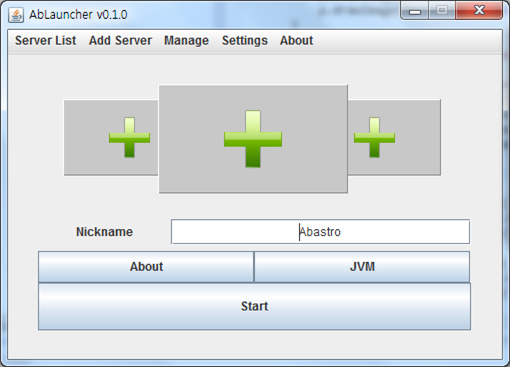Click the Java icon in title bar
Image resolution: width=510 pixels, height=370 pixels.
16,15
